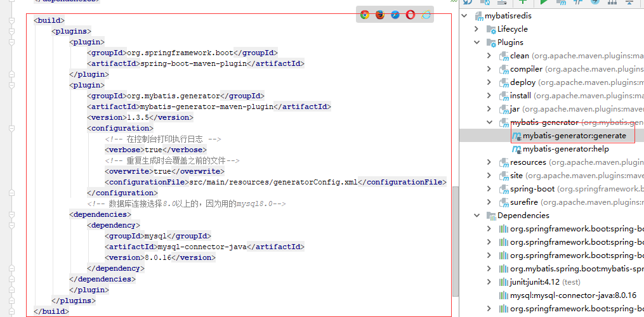
Task: Fold the <dependencies> block in the gutter
Action: click(x=11, y=214)
